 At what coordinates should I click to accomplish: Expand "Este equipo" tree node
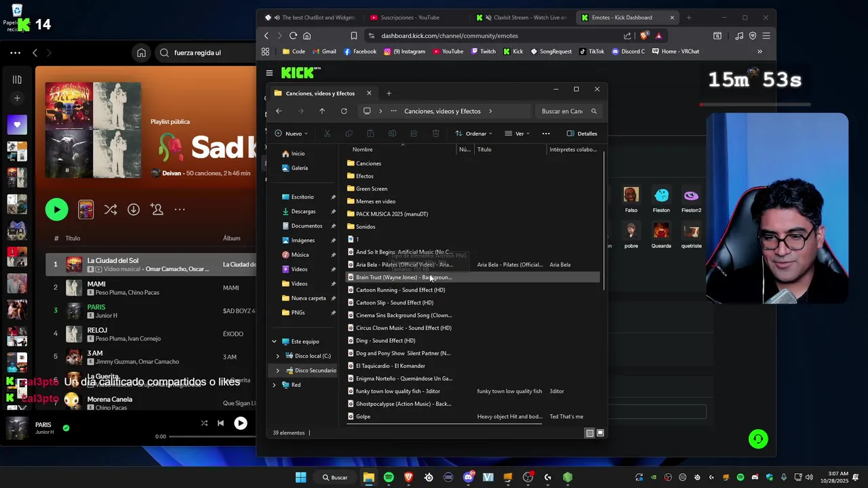274,342
